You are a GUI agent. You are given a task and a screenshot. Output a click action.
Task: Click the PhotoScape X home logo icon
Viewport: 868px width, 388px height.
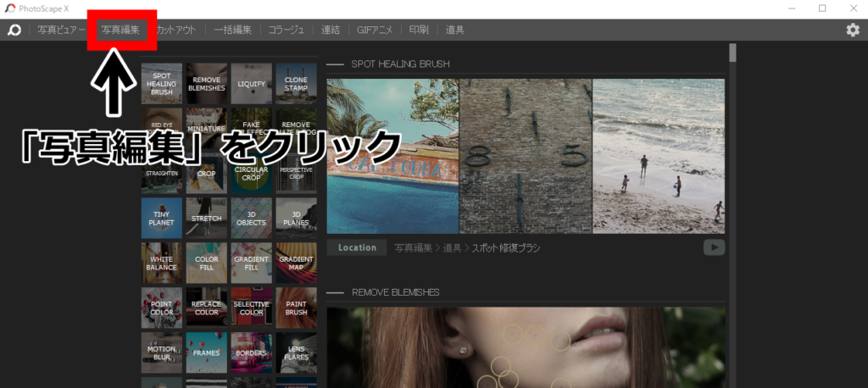click(14, 30)
